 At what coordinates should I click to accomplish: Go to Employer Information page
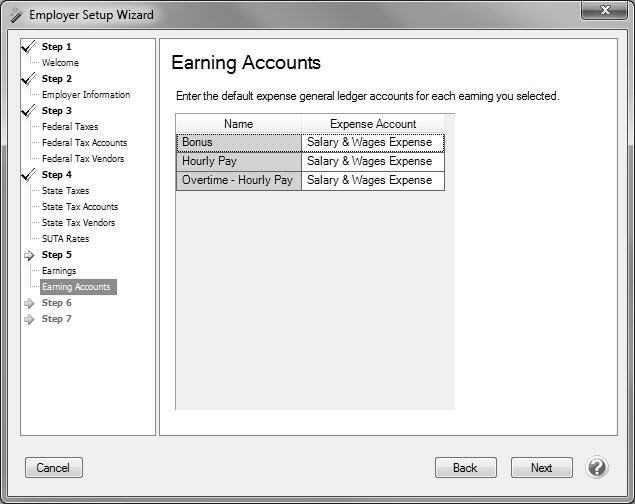click(x=86, y=95)
